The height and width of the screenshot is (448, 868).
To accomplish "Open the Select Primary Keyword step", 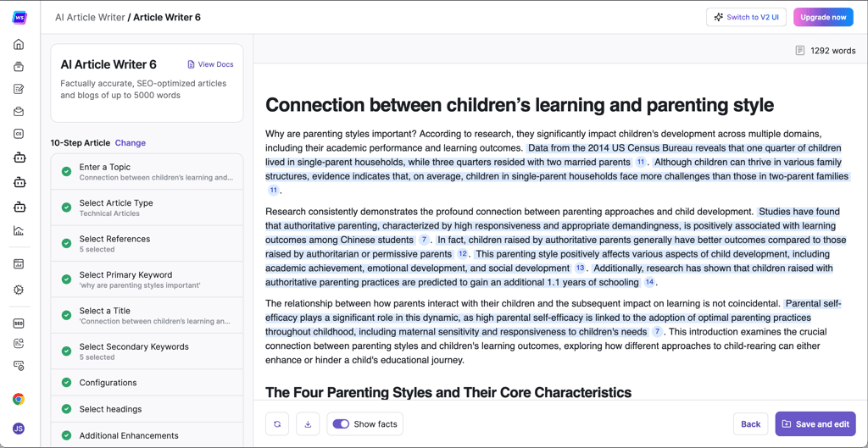I will tap(147, 279).
